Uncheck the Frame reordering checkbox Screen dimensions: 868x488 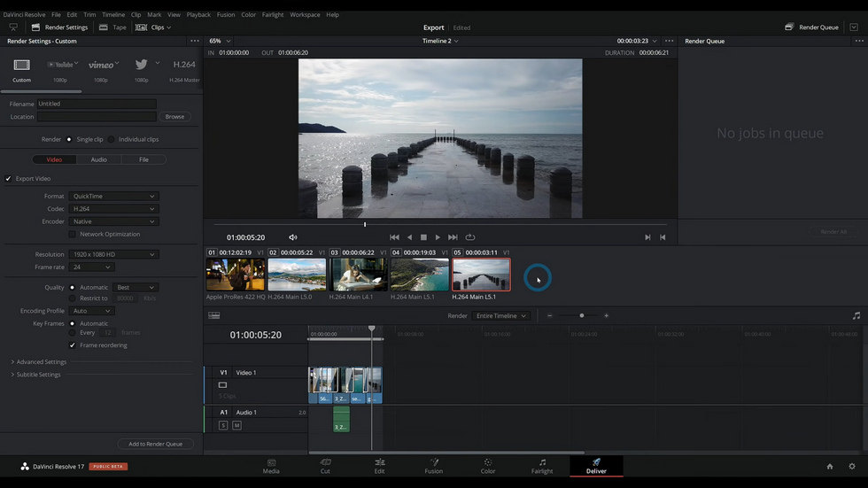[72, 345]
